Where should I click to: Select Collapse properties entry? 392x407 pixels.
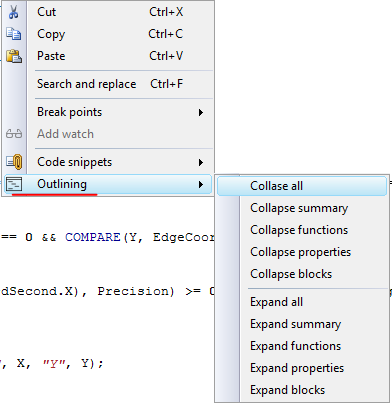click(302, 252)
